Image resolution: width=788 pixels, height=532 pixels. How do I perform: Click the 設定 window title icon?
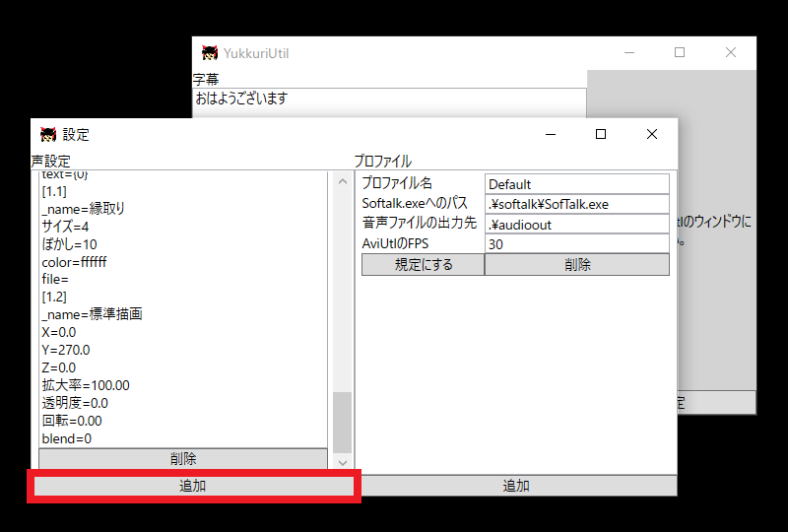pos(48,134)
